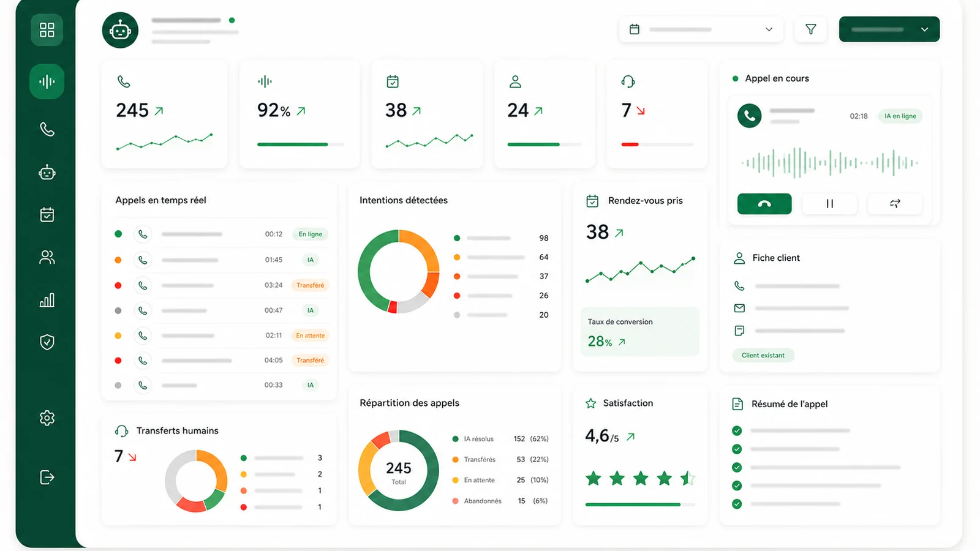
Task: Click the 245 total calls card
Action: (x=164, y=114)
